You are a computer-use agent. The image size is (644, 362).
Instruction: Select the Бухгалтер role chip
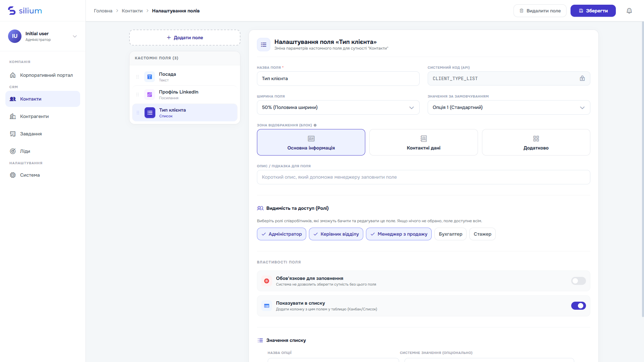(x=450, y=234)
